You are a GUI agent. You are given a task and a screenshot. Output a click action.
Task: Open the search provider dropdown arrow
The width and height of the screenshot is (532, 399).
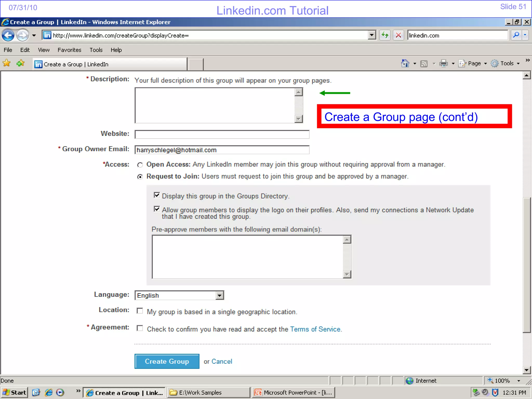525,35
